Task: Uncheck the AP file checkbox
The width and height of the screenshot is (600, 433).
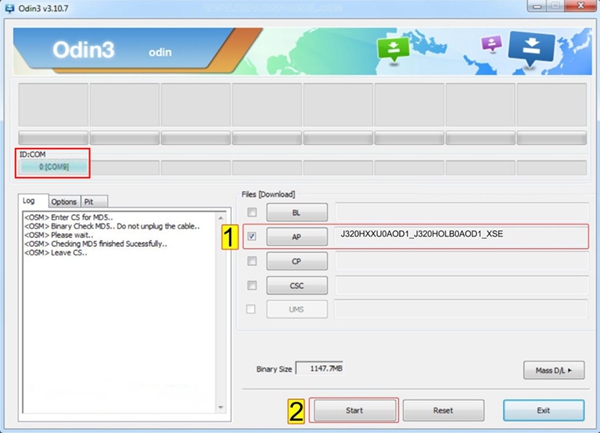Action: point(252,236)
